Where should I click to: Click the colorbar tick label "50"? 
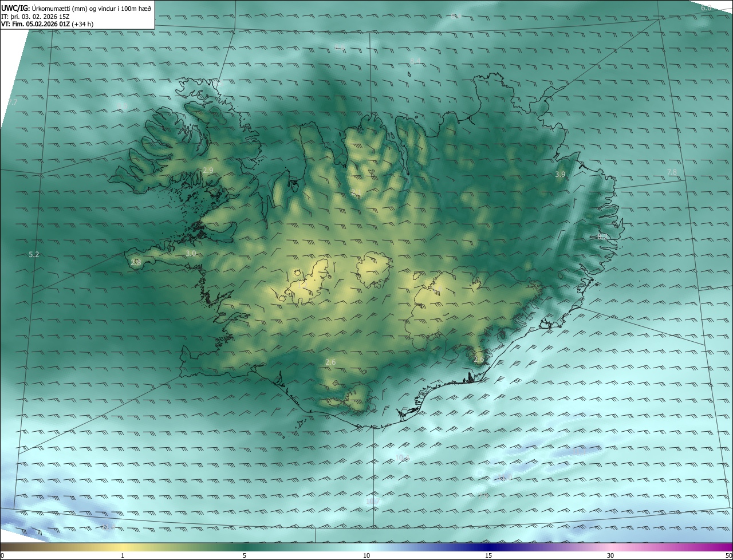coord(728,555)
